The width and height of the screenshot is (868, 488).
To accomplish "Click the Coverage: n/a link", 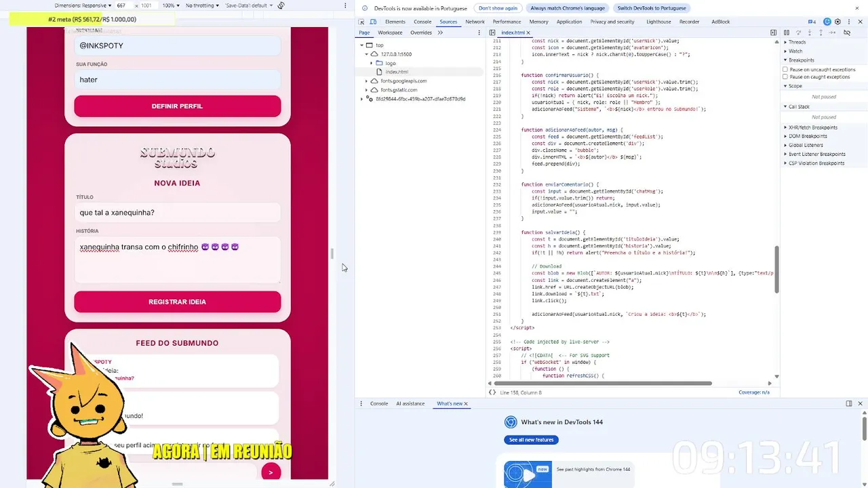I will [x=754, y=392].
